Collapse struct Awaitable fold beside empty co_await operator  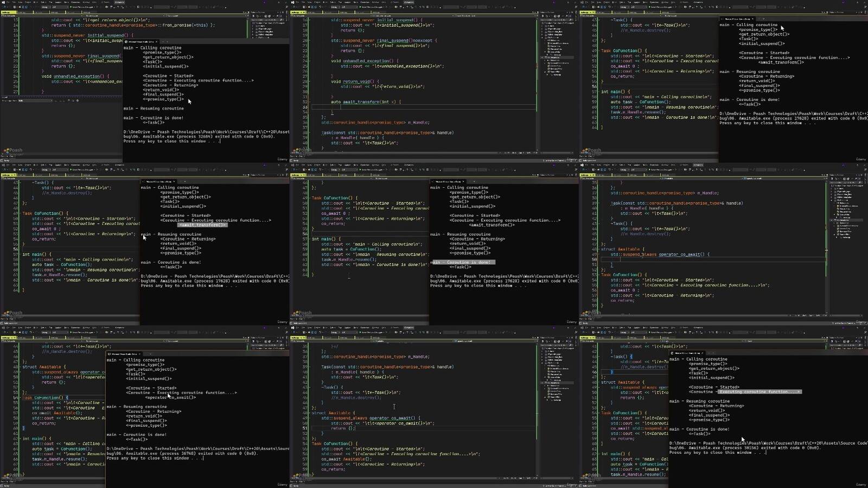pos(598,249)
